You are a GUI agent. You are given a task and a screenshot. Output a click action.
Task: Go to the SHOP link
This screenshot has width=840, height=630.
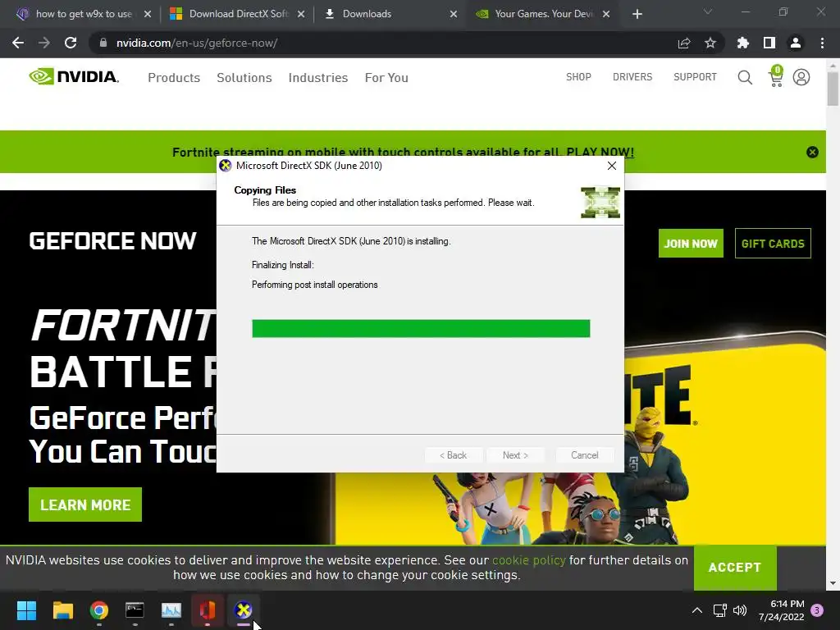578,77
